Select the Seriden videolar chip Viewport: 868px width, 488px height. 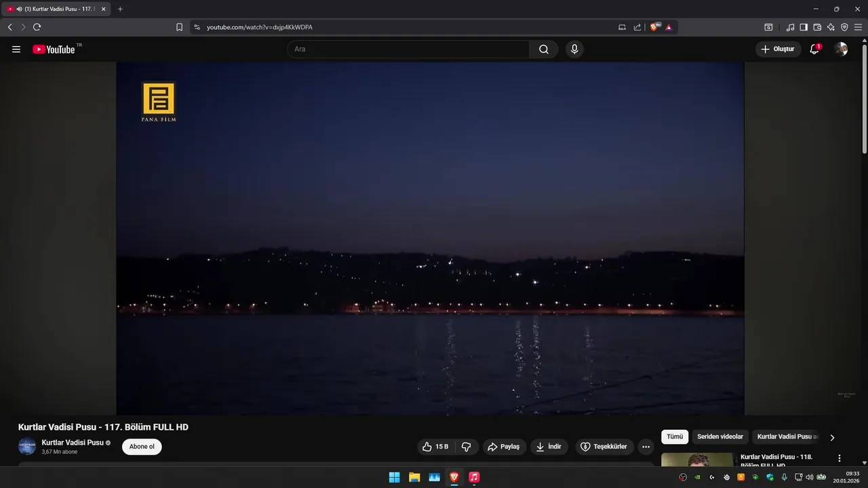pyautogui.click(x=720, y=437)
